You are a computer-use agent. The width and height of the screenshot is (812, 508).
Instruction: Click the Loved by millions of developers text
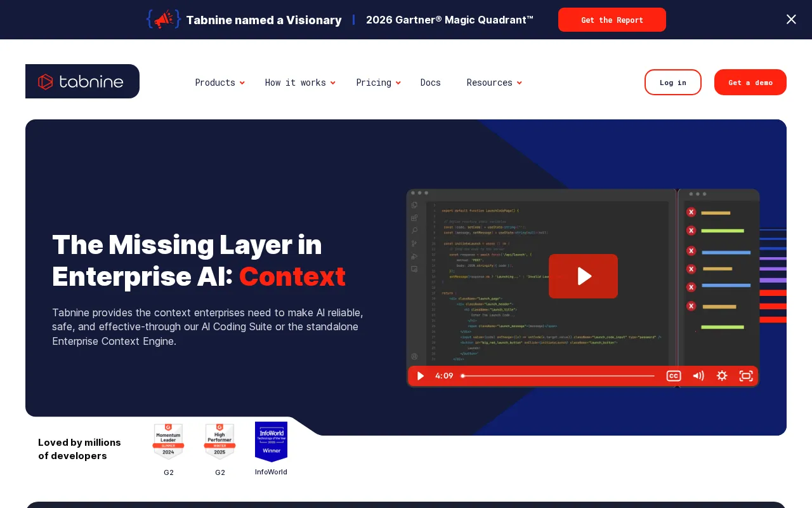pos(79,449)
